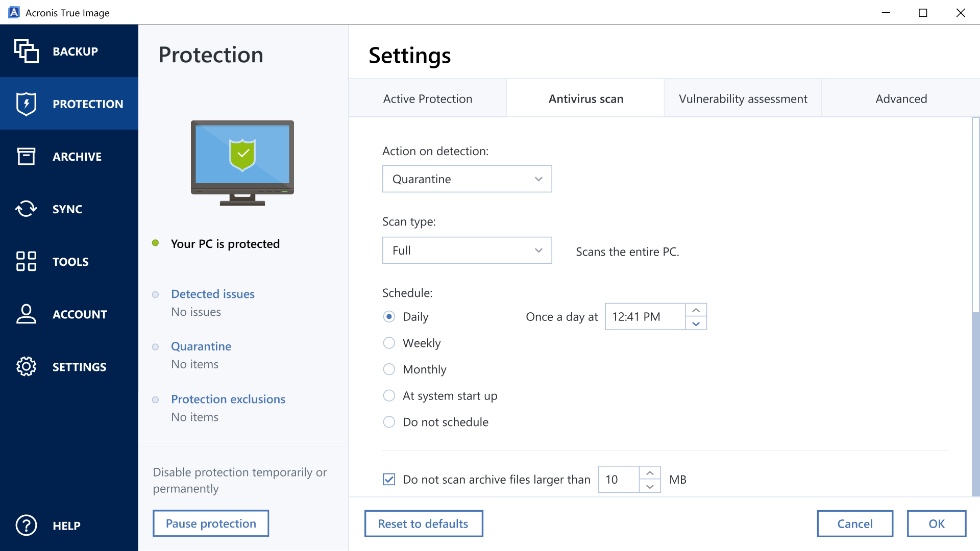980x551 pixels.
Task: Open the Account person icon
Action: 26,314
